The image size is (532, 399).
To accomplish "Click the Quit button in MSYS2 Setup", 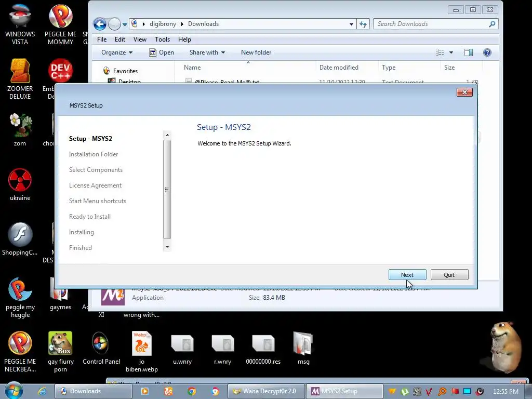I will pyautogui.click(x=449, y=275).
